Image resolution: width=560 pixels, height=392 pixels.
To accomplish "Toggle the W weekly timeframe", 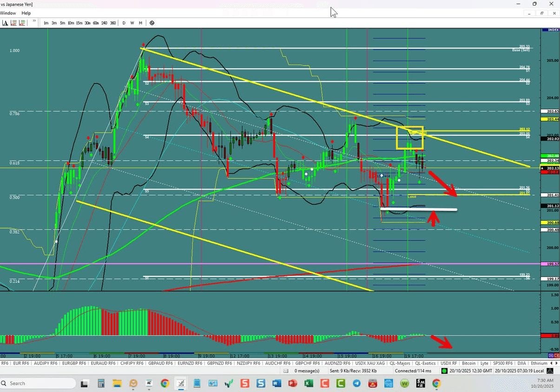I will [132, 22].
